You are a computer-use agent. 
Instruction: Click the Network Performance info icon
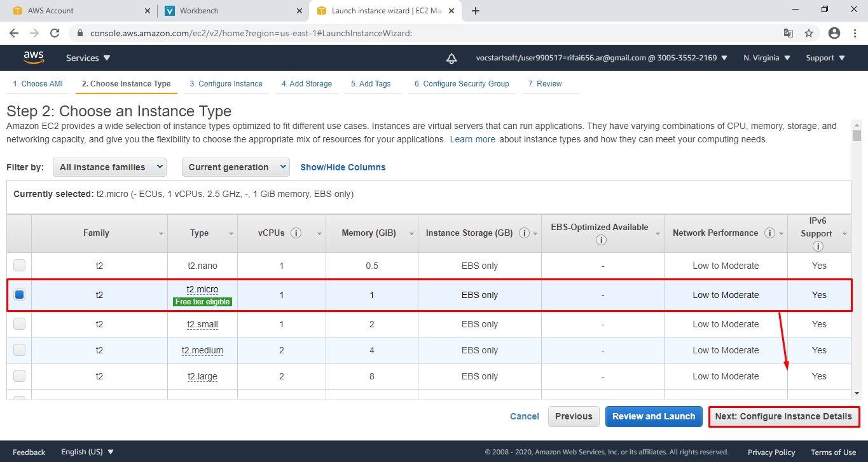click(x=770, y=233)
